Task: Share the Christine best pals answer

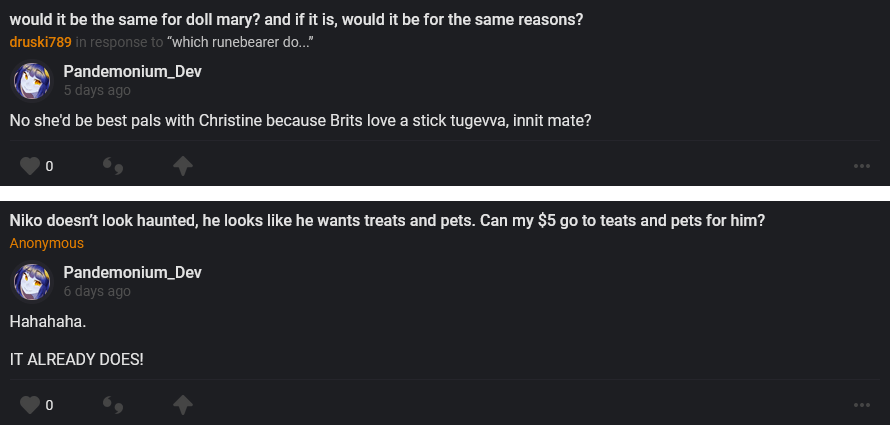Action: tap(183, 166)
